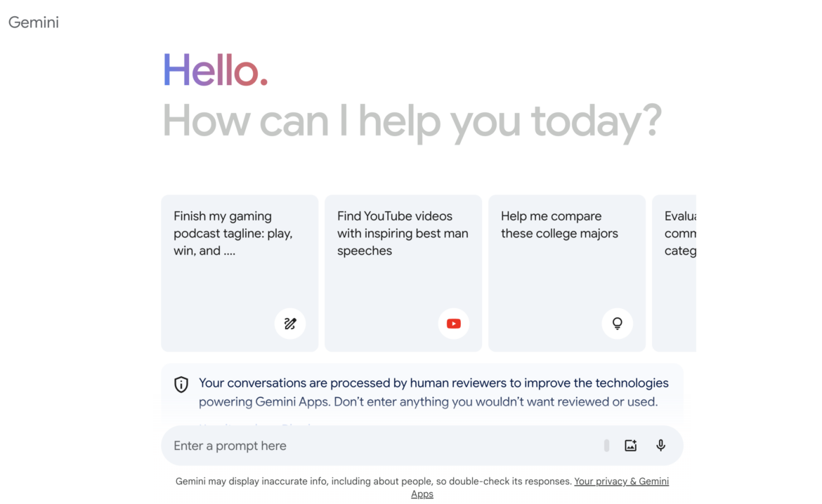Select the pencil icon on the podcast tagline card
This screenshot has width=822, height=504.
[290, 324]
